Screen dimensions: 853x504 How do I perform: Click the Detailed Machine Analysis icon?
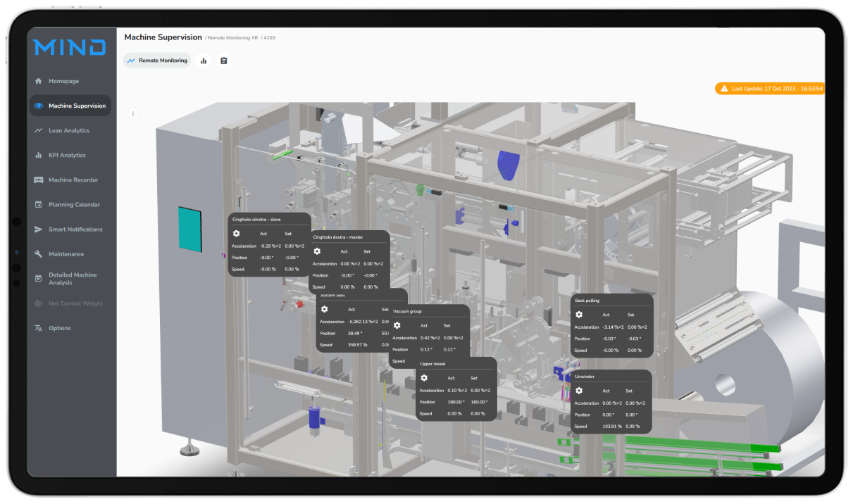pos(39,279)
